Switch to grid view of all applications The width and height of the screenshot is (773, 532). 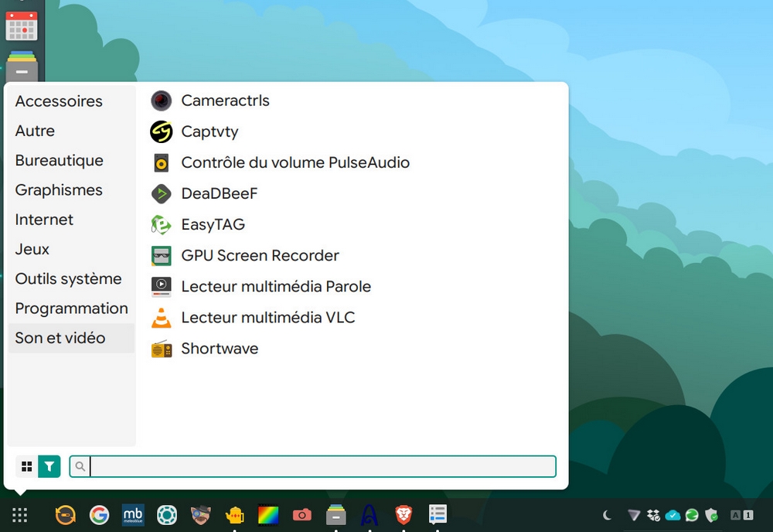click(26, 466)
